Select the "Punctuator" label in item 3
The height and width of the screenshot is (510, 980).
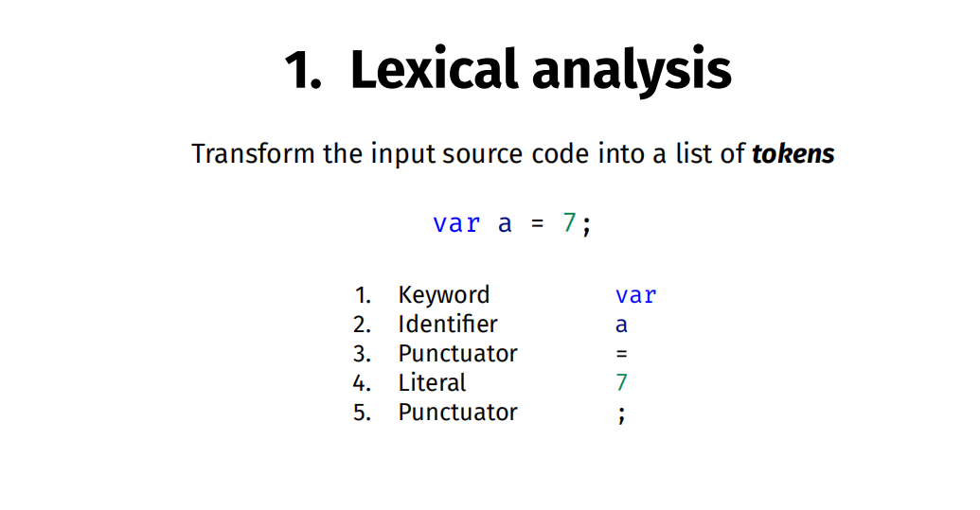pyautogui.click(x=457, y=354)
